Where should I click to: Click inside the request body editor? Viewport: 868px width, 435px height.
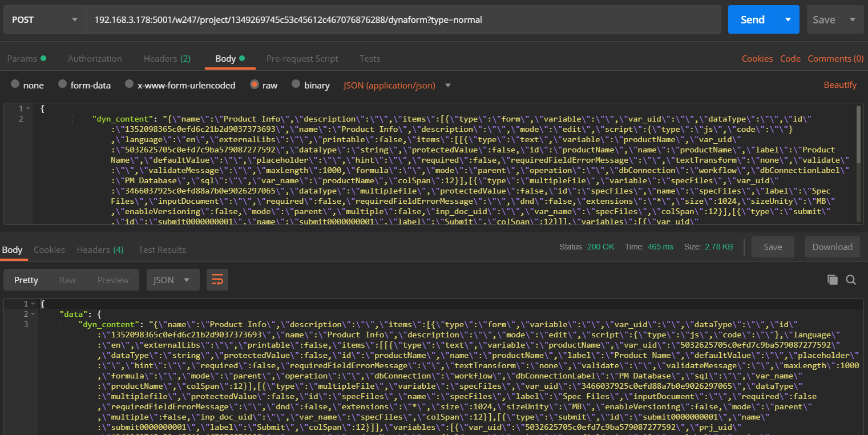[x=445, y=164]
